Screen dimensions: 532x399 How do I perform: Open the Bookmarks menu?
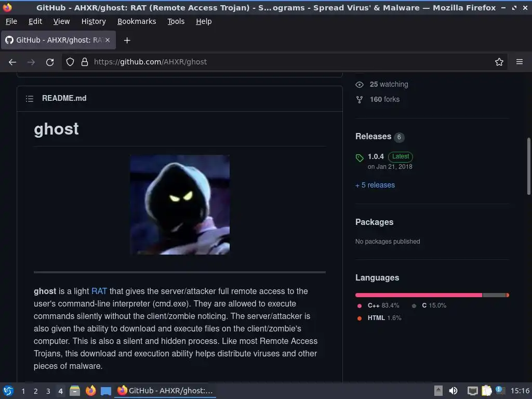[137, 21]
